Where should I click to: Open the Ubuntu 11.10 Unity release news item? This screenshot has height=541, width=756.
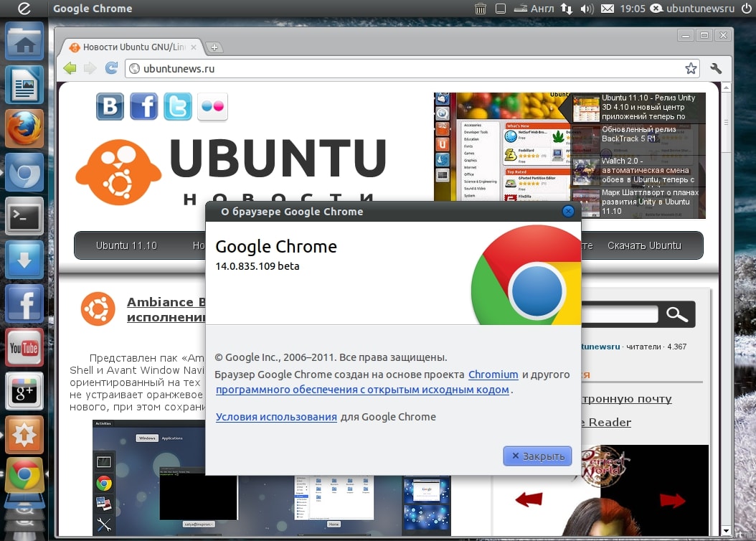[638, 108]
